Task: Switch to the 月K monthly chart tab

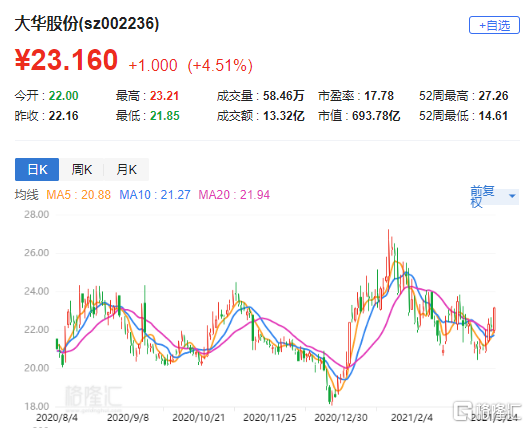Action: [x=126, y=169]
